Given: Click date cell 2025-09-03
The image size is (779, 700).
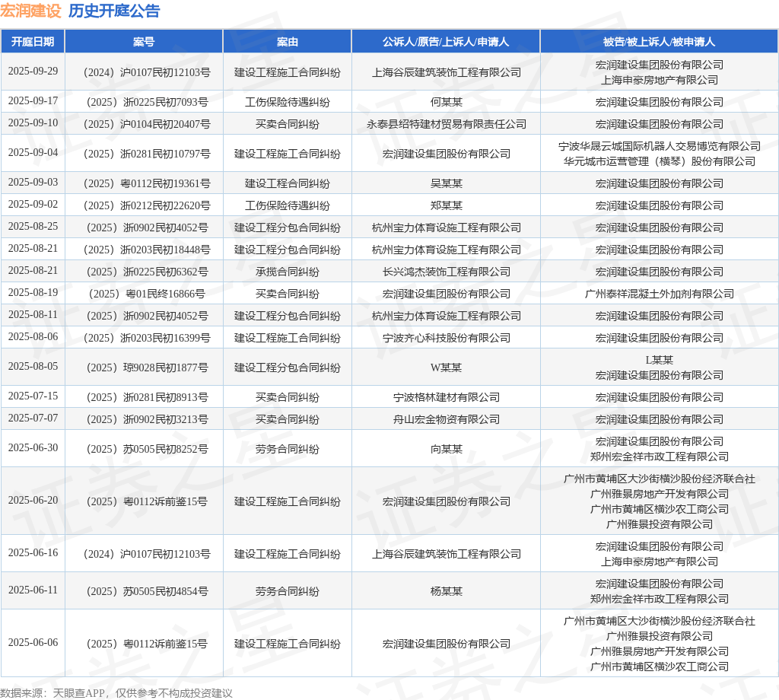Looking at the screenshot, I should click(x=33, y=183).
